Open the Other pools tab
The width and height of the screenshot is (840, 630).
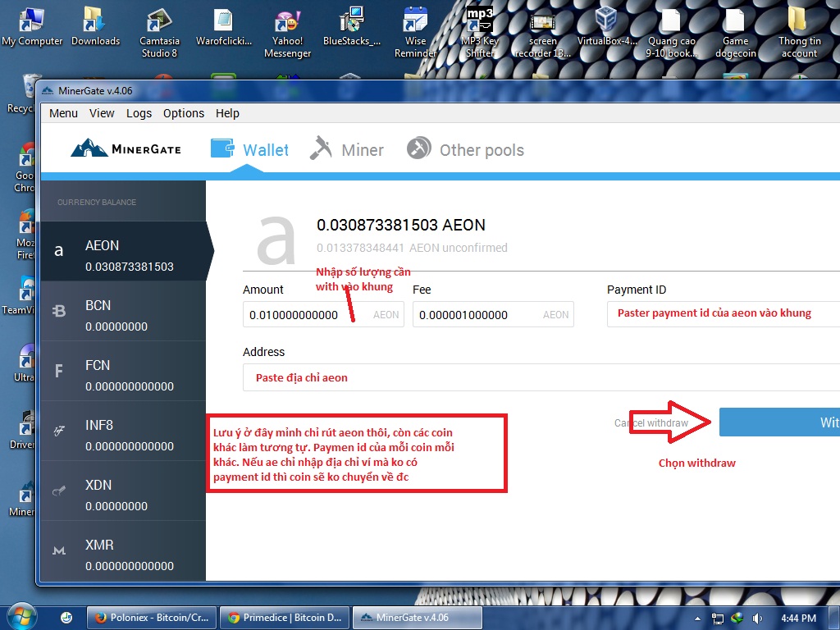(x=465, y=149)
